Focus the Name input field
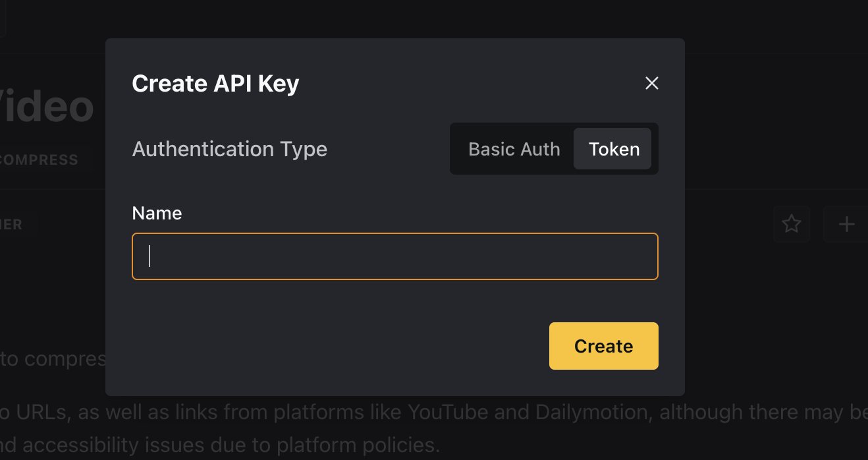Screen dimensions: 868x460 [x=395, y=256]
